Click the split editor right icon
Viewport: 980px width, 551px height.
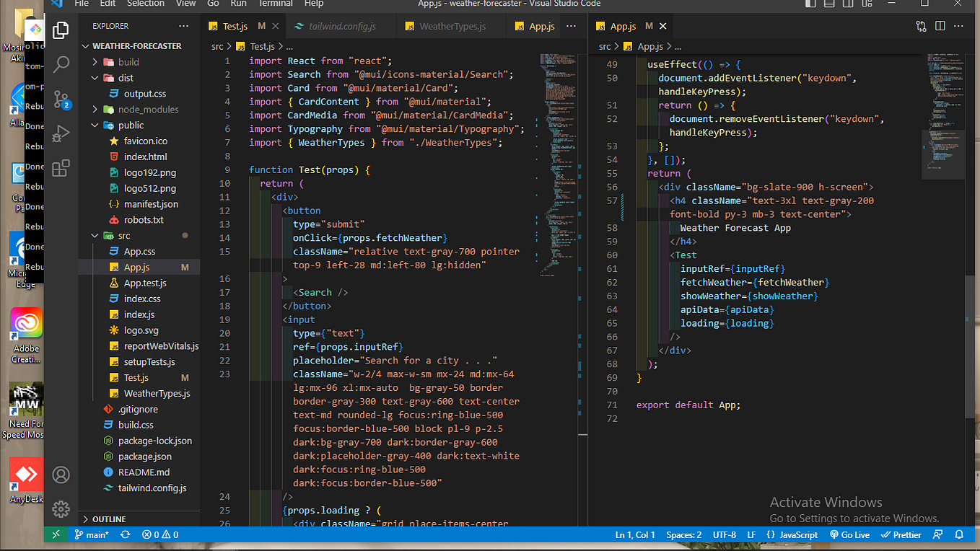pyautogui.click(x=940, y=26)
